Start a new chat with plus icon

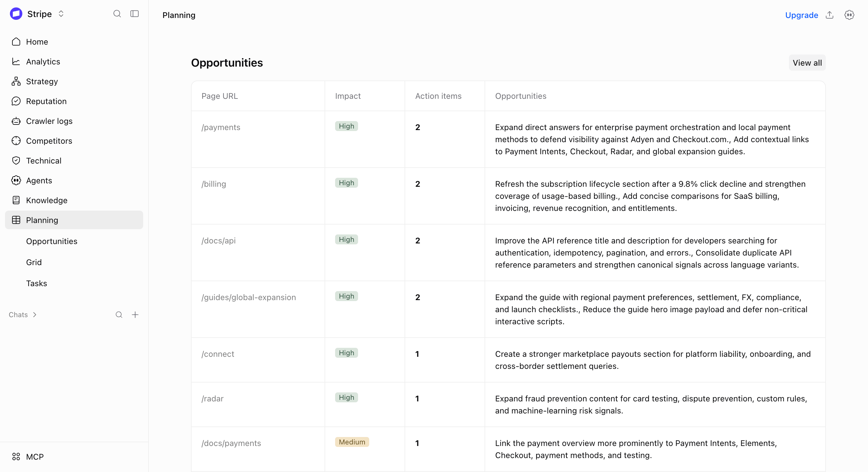[x=135, y=315]
